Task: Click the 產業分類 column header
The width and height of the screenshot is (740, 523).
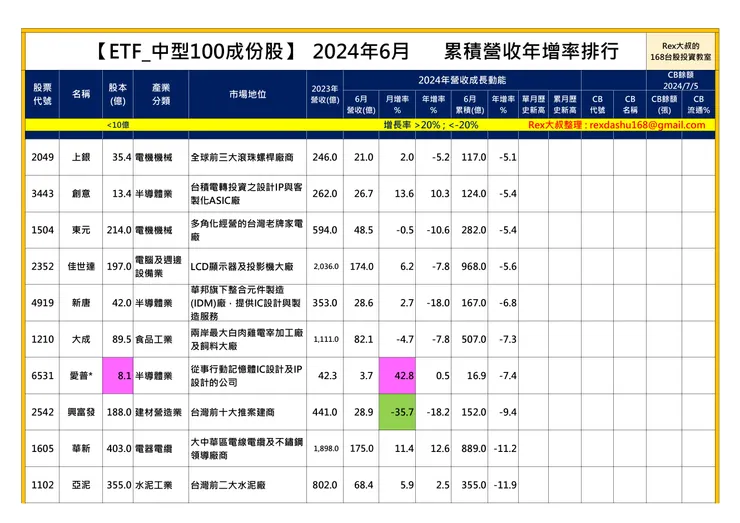Action: pos(161,94)
